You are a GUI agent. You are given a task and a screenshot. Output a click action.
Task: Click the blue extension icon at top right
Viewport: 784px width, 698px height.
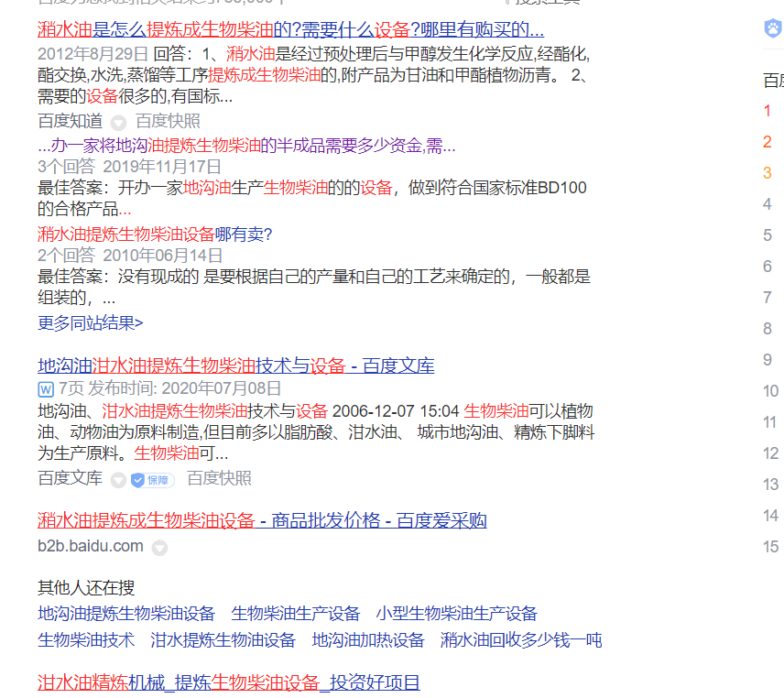(770, 28)
